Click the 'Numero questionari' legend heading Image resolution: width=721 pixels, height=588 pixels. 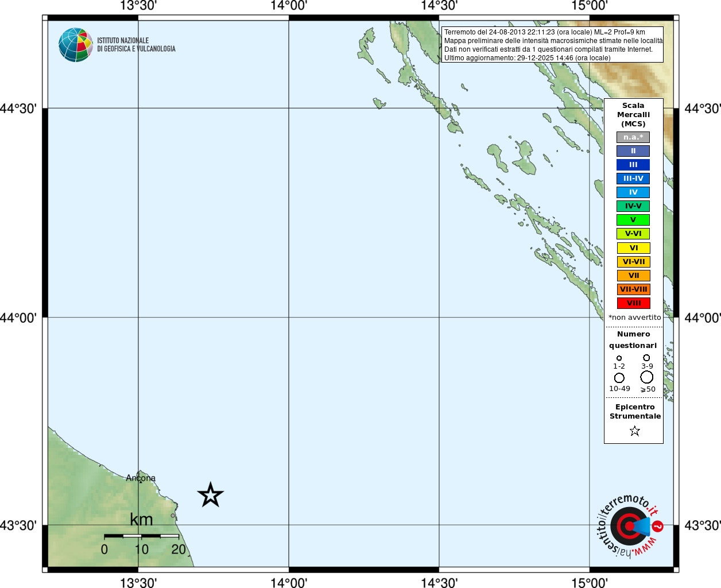tap(633, 340)
